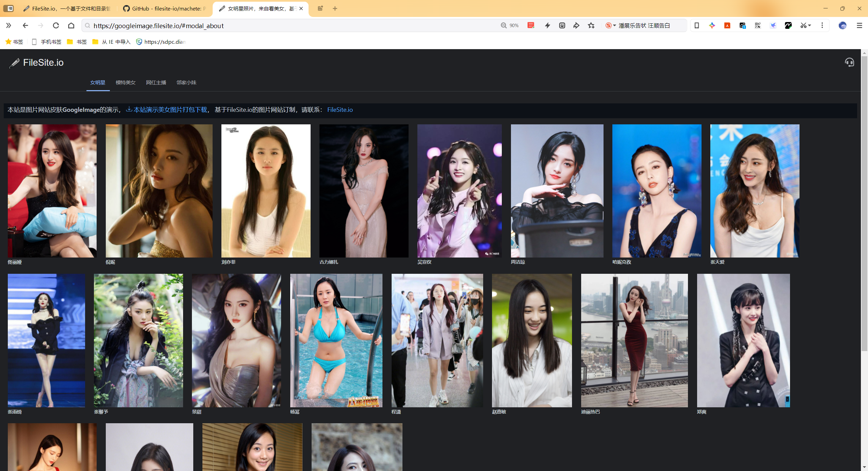The height and width of the screenshot is (471, 868).
Task: Click the zoom-out magnifier at 90%
Action: pyautogui.click(x=504, y=25)
